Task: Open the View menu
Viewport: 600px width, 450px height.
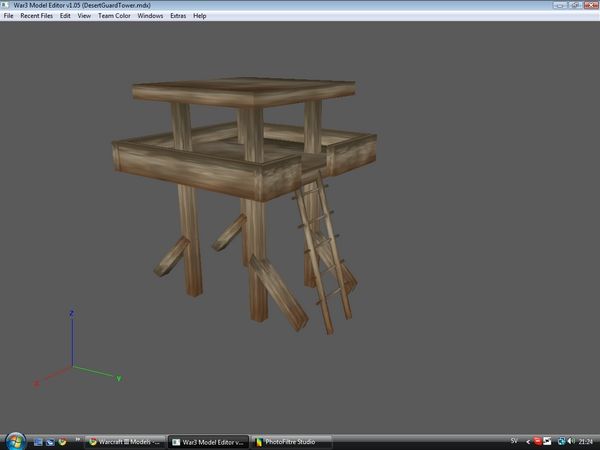Action: (84, 16)
